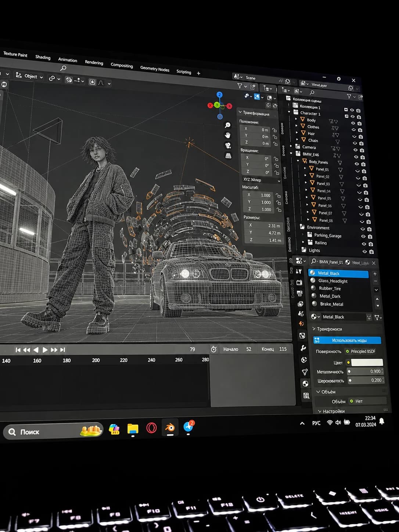
Task: Switch to the Scripting workspace tab
Action: pyautogui.click(x=184, y=72)
